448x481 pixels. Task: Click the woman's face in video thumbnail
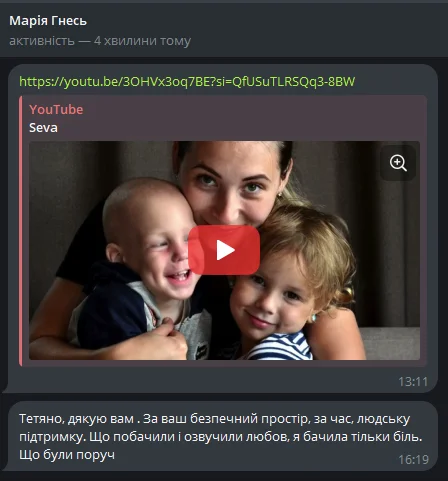[x=230, y=183]
